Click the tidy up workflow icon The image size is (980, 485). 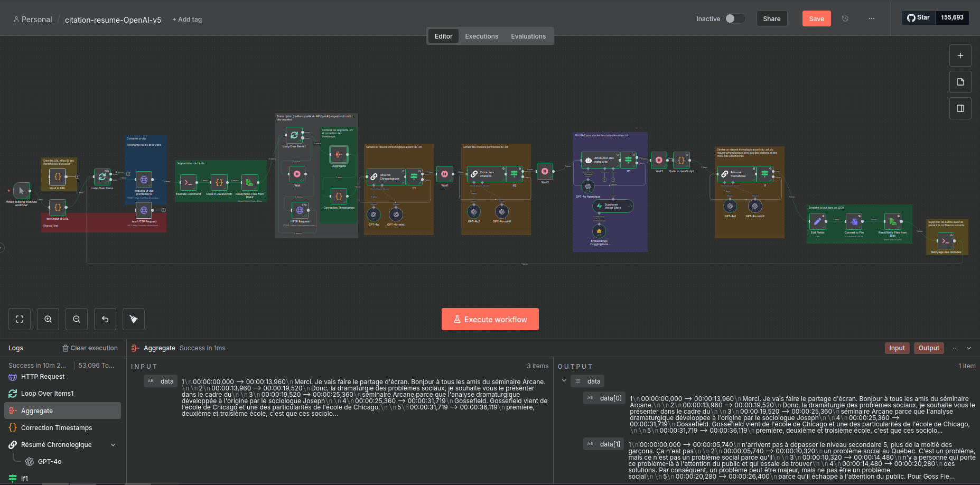[134, 319]
